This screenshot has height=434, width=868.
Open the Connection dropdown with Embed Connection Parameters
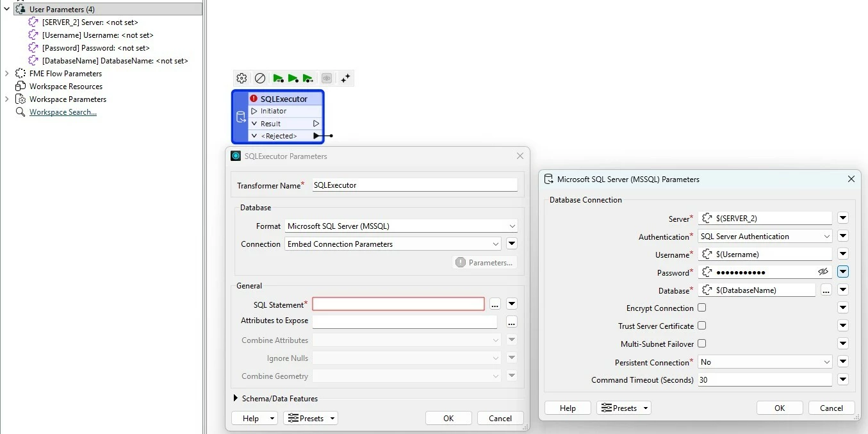[x=393, y=244]
